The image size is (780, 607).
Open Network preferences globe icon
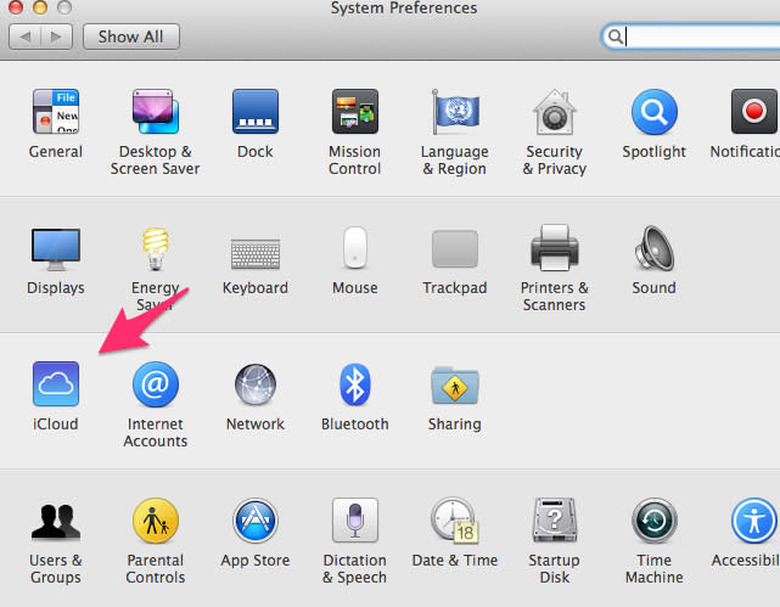255,385
